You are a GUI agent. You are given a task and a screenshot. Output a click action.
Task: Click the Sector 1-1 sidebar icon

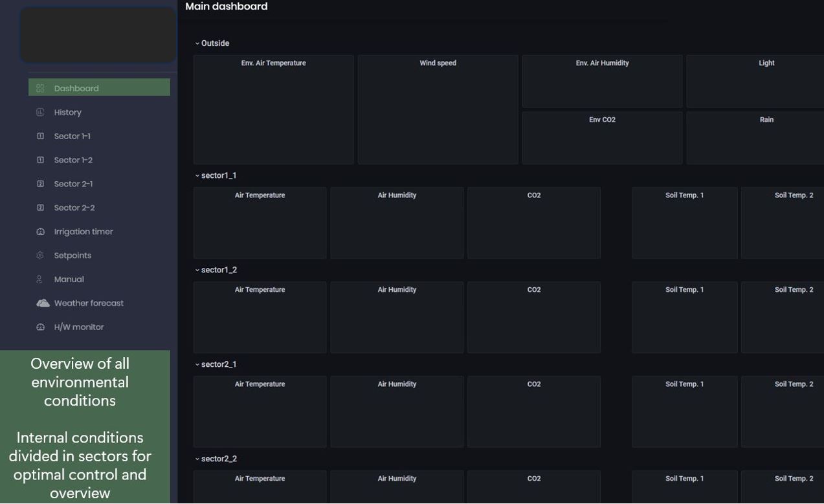[40, 136]
